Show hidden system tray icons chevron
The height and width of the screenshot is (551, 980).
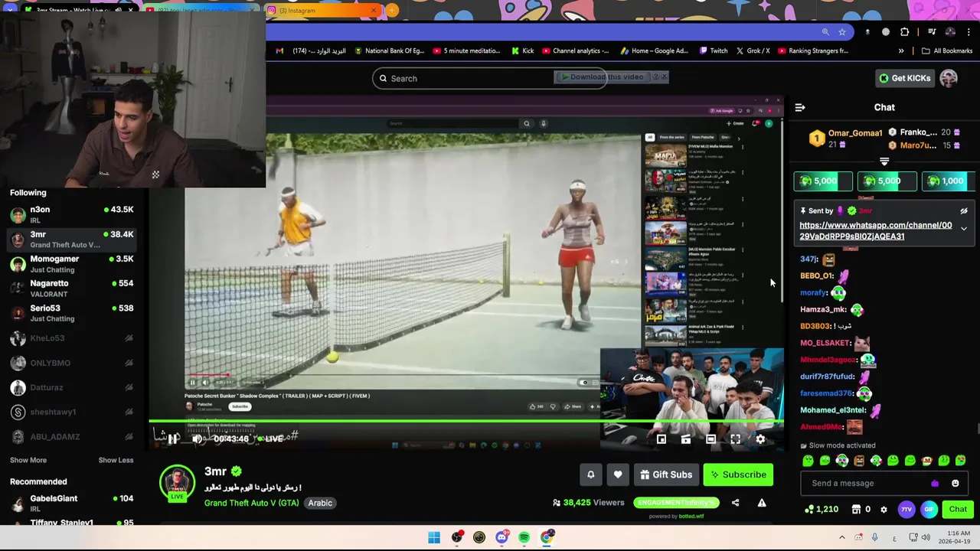click(842, 538)
